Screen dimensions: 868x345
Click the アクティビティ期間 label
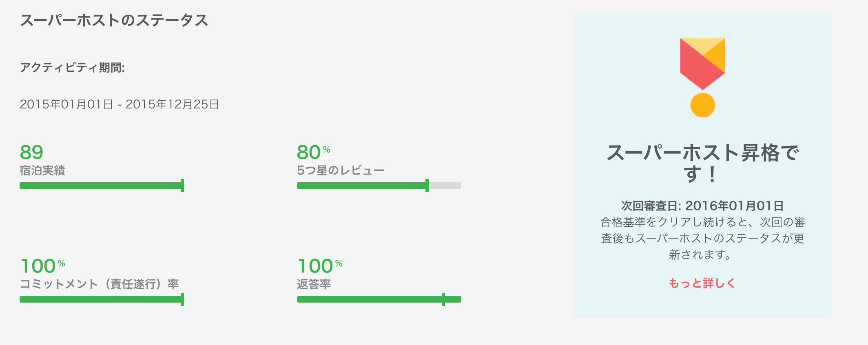[72, 67]
